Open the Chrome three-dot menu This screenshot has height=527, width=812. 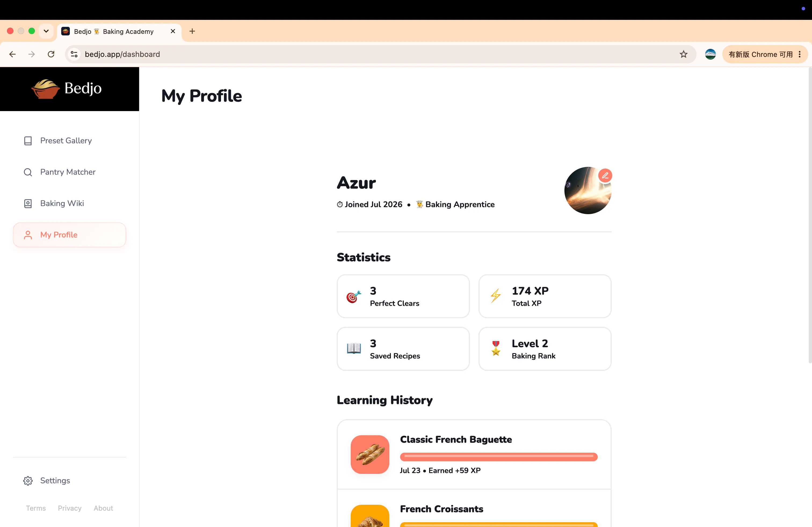point(799,54)
